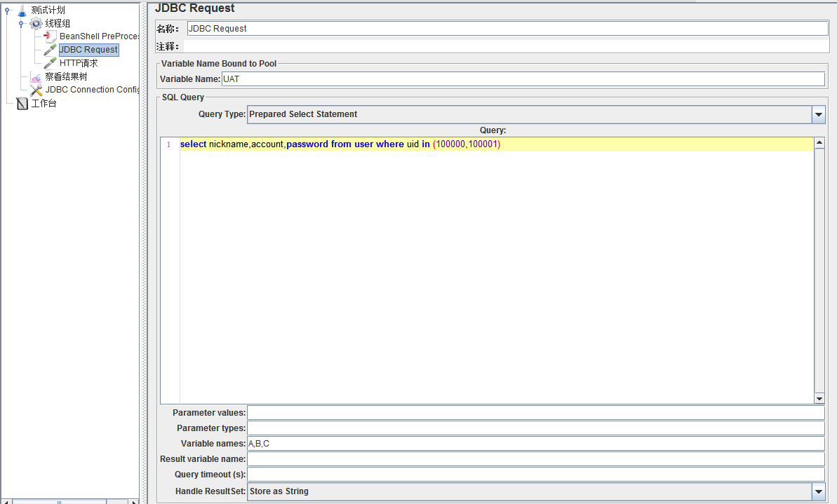The image size is (837, 504).
Task: Click the Parameter types field
Action: click(536, 428)
